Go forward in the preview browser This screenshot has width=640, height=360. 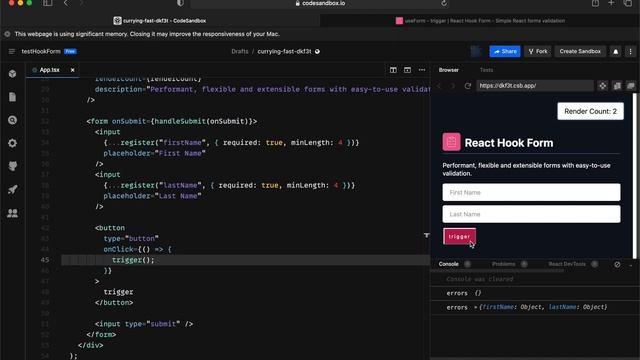452,86
